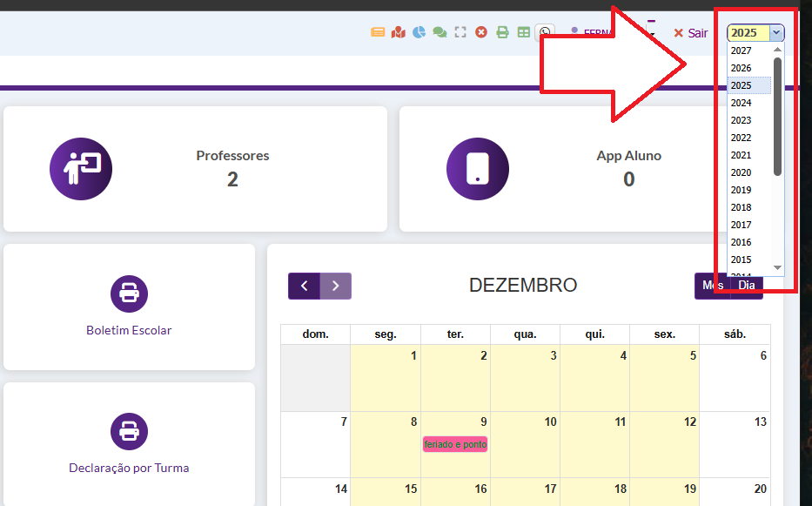Click the year list scrollbar down arrow
Viewport: 812px width, 506px height.
pyautogui.click(x=778, y=267)
